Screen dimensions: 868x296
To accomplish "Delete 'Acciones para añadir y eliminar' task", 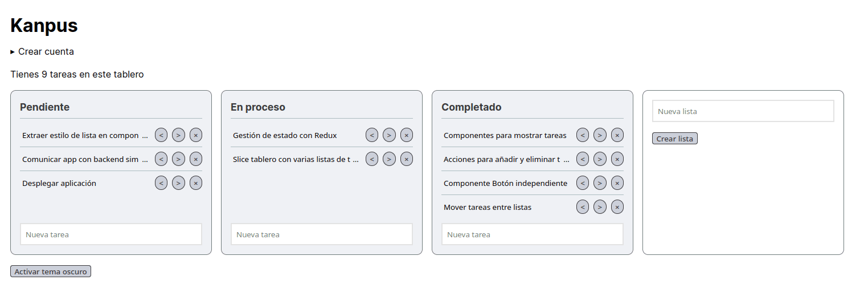I will (x=617, y=159).
